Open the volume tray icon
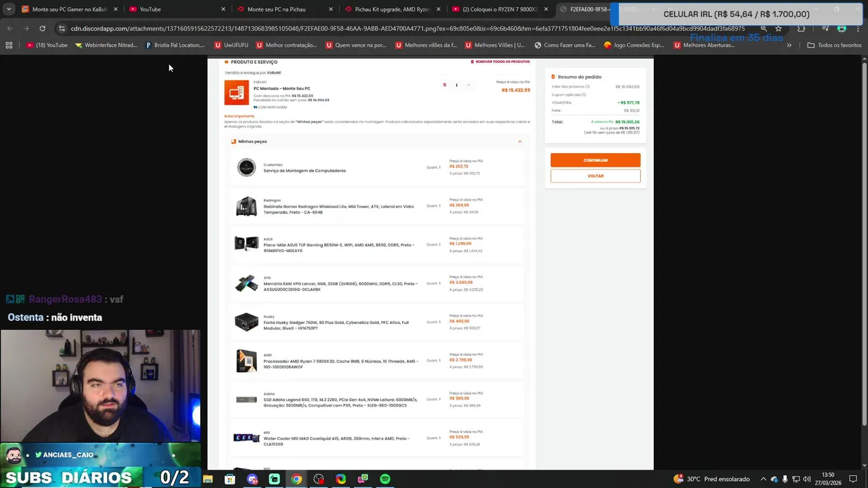This screenshot has width=868, height=488. click(x=806, y=479)
